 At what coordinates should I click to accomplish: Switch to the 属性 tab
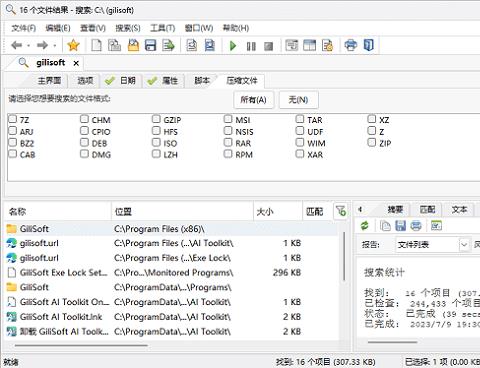tap(164, 81)
